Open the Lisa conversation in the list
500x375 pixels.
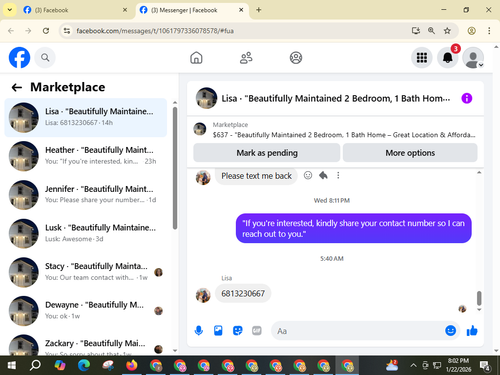coord(86,117)
